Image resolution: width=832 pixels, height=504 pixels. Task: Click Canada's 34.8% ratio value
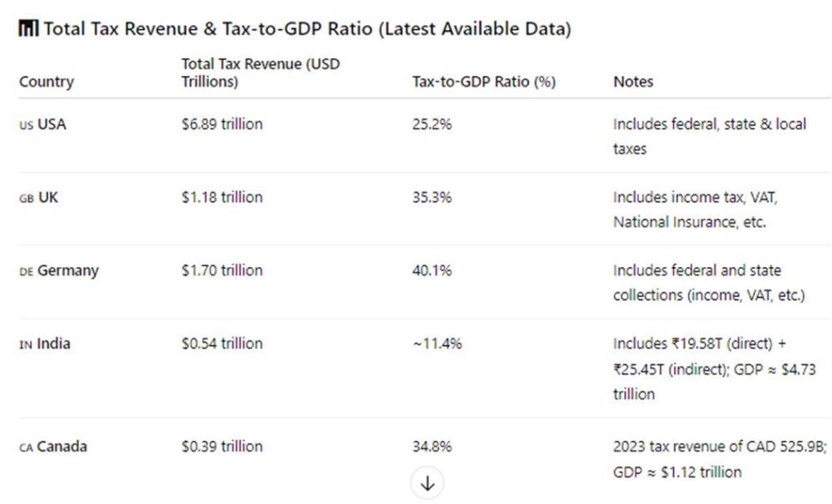click(x=433, y=447)
